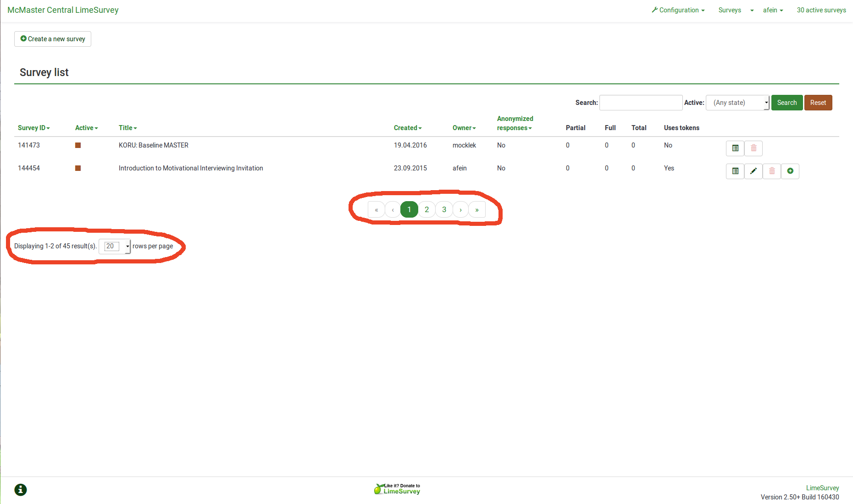Click the Partial column header
Screen dimensions: 853x504
click(x=576, y=128)
